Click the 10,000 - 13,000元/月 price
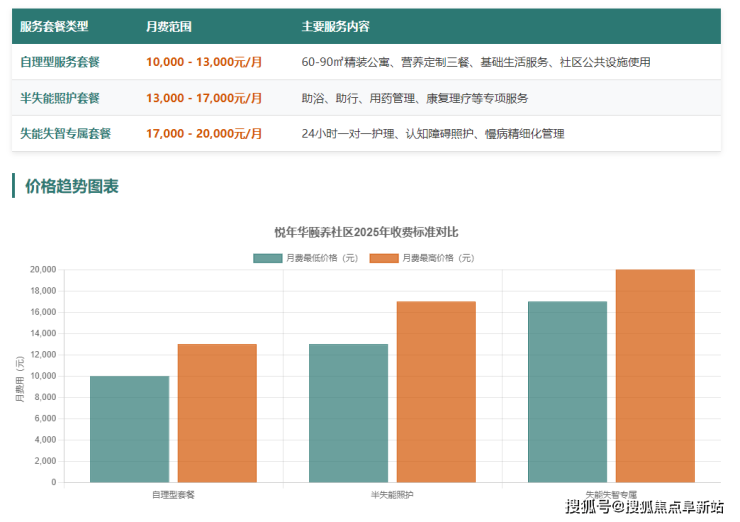This screenshot has width=740, height=522. click(204, 62)
